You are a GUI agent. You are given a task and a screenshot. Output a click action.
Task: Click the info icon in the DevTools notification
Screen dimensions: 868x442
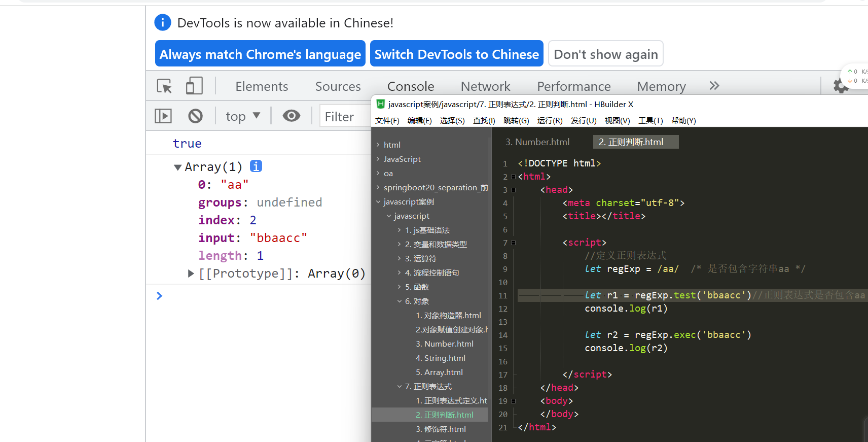pyautogui.click(x=162, y=22)
